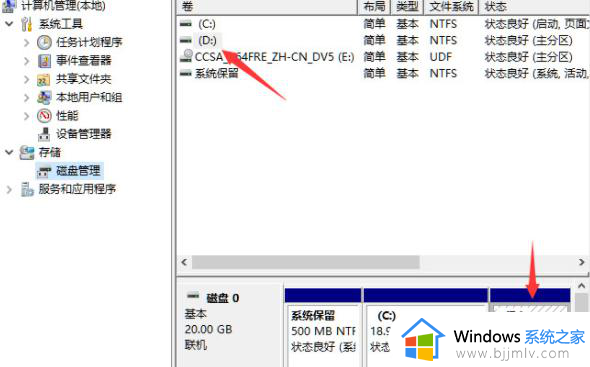Select the 系统保留 volume row
Viewport: 590px width, 367px height.
383,73
